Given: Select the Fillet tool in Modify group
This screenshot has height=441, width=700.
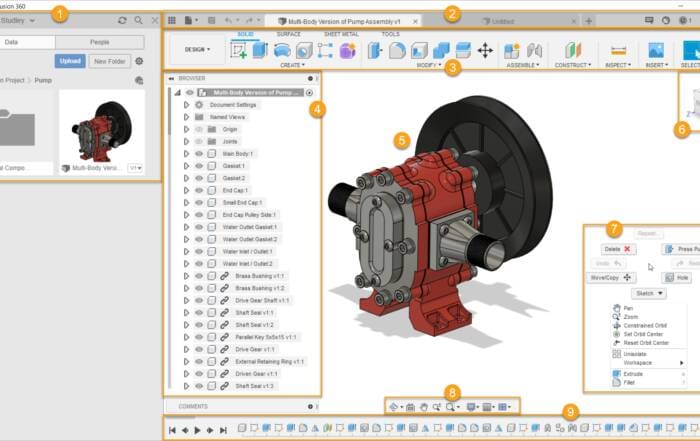Looking at the screenshot, I should pos(397,50).
